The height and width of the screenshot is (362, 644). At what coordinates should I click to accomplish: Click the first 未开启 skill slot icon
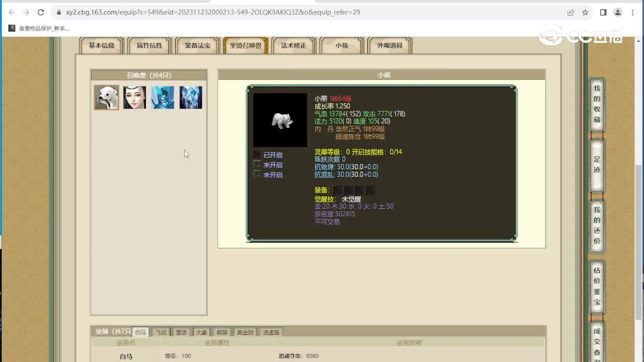(x=257, y=164)
